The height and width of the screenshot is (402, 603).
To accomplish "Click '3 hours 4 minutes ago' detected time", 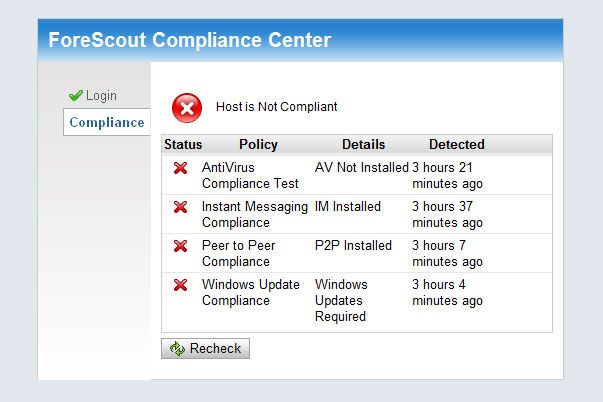I will coord(447,292).
